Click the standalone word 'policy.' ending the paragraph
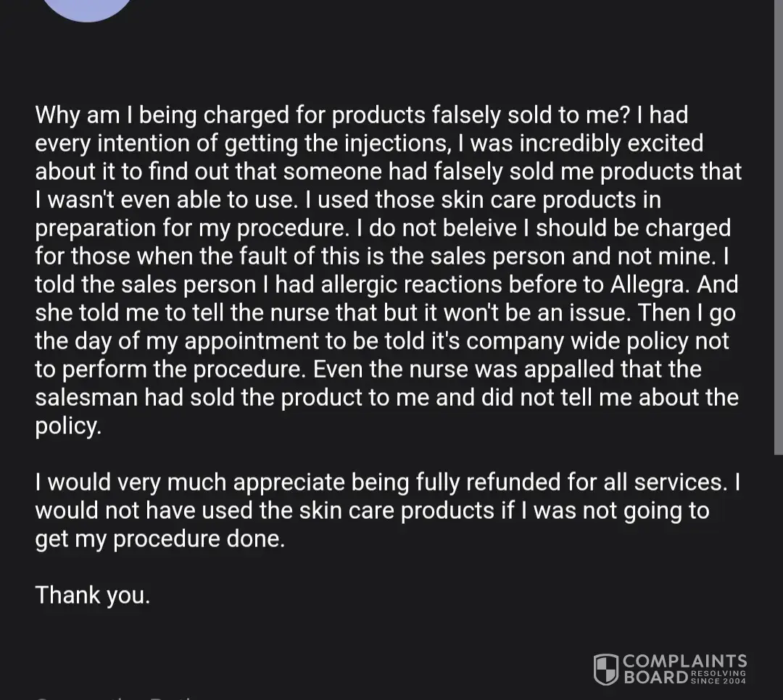 click(68, 425)
